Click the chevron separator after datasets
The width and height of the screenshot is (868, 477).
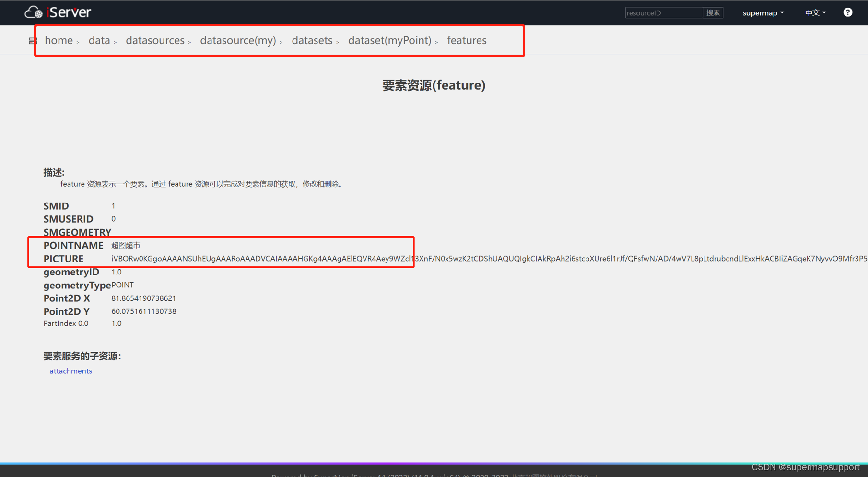click(339, 43)
